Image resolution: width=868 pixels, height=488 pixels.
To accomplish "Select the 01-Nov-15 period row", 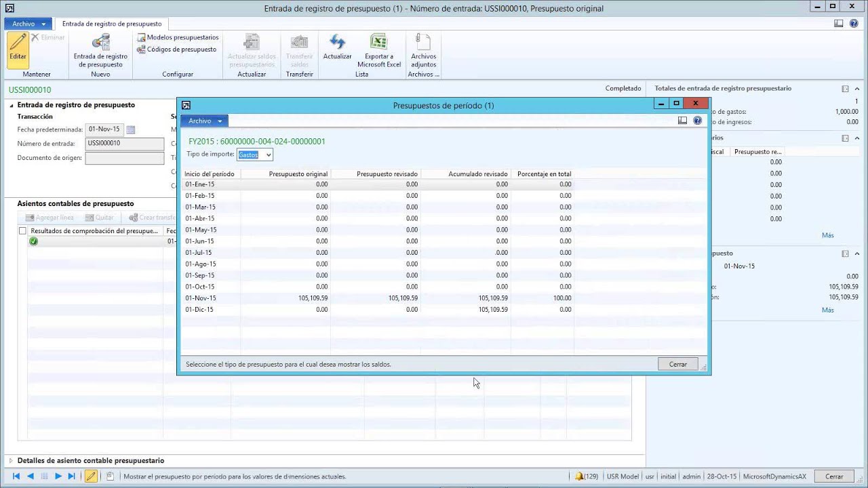I will 378,298.
